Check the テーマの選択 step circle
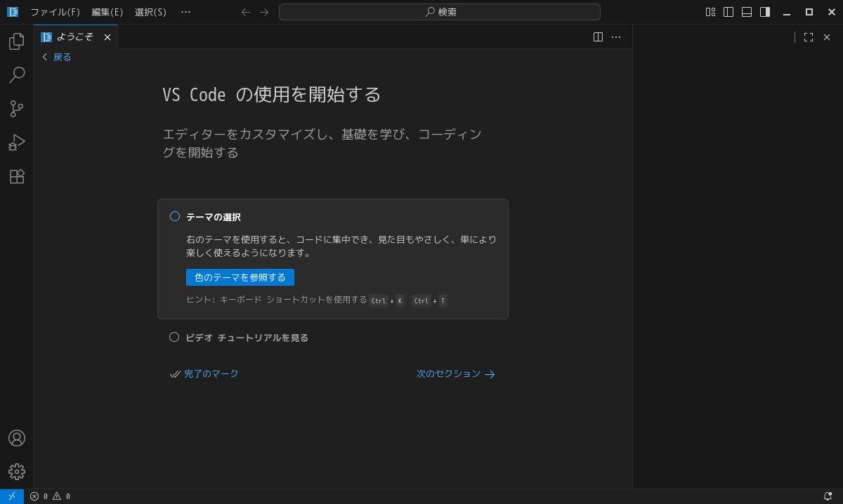Screen dimensions: 843x504 coord(175,216)
